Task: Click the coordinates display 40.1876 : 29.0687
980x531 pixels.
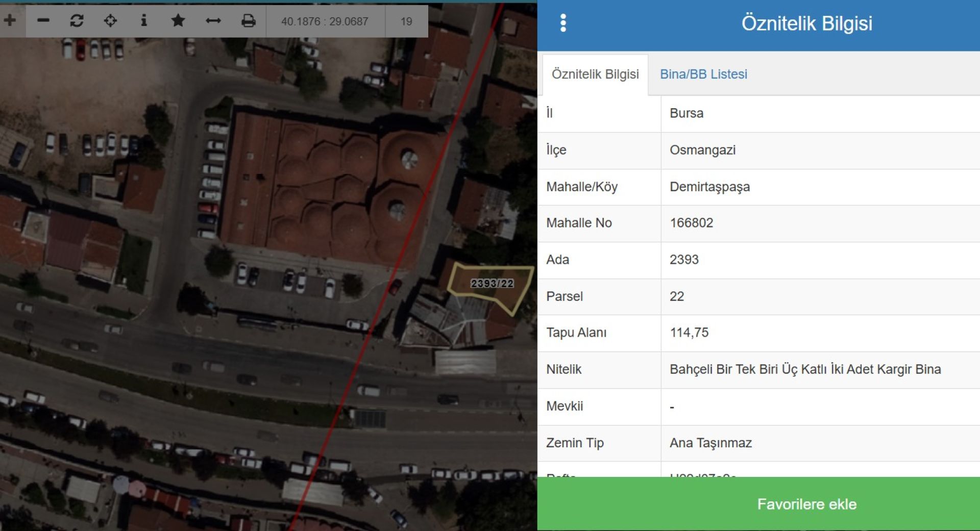Action: pos(325,21)
